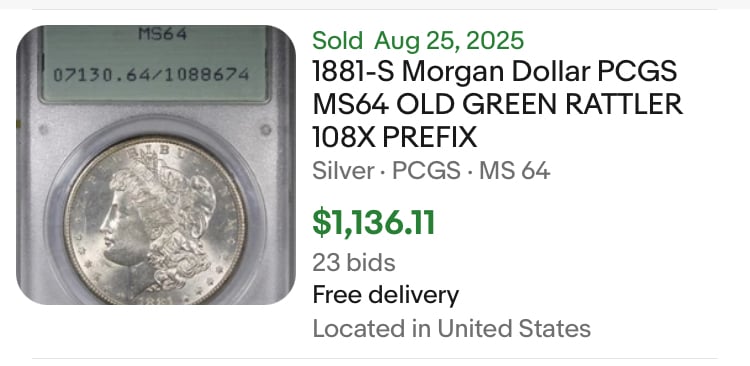Click the '23 bids' count
Image resolution: width=750 pixels, height=366 pixels.
pyautogui.click(x=354, y=263)
